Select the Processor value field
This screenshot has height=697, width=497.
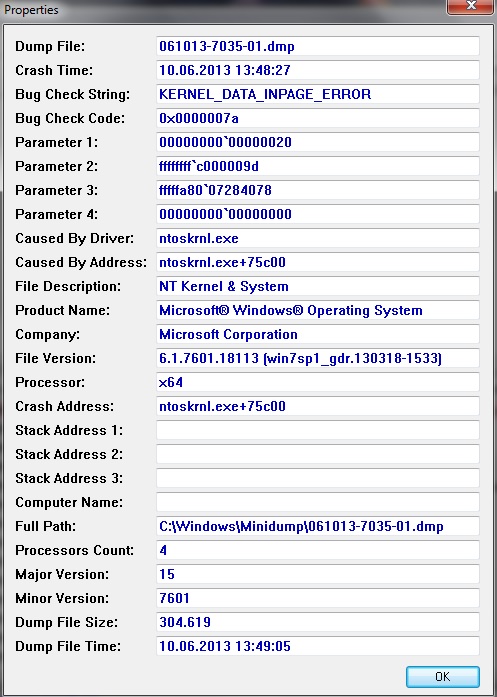point(318,382)
